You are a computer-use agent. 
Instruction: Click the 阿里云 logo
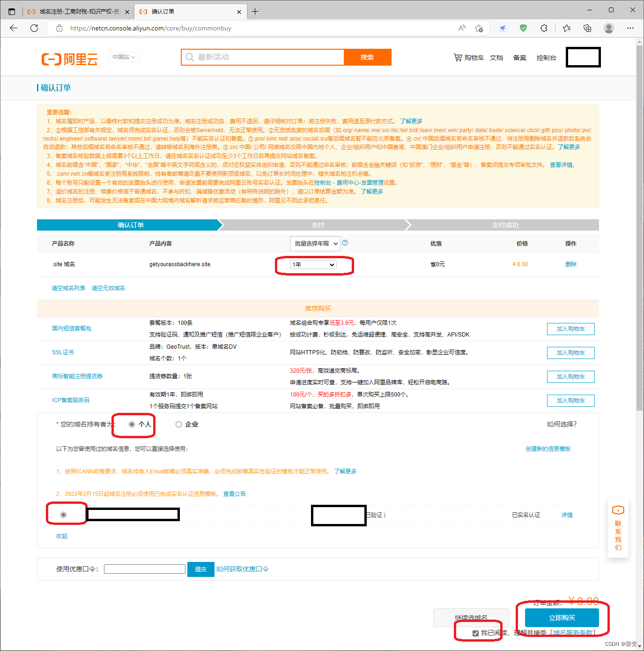click(x=70, y=59)
